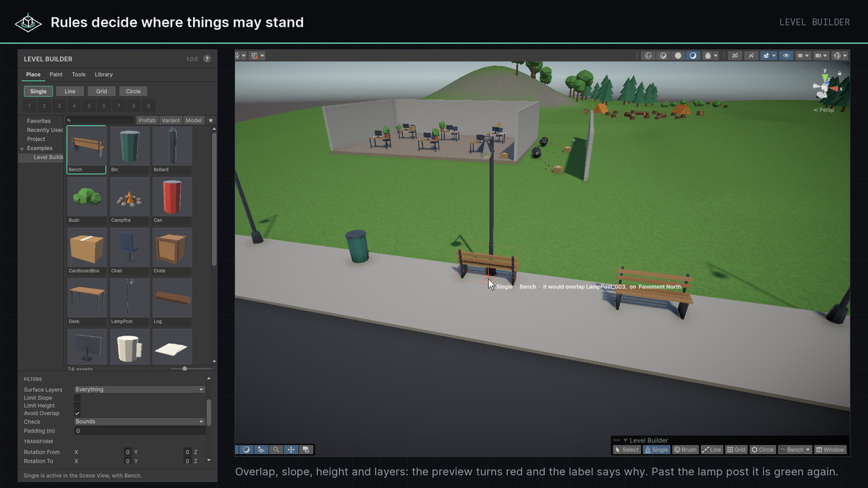The height and width of the screenshot is (488, 868).
Task: Activate the Select tool in overlay
Action: pos(626,450)
